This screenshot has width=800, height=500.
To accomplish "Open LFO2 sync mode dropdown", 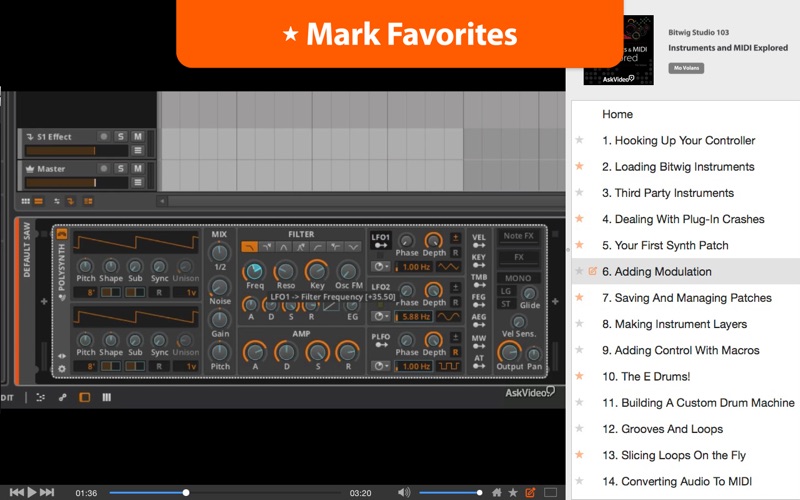I will [x=380, y=317].
